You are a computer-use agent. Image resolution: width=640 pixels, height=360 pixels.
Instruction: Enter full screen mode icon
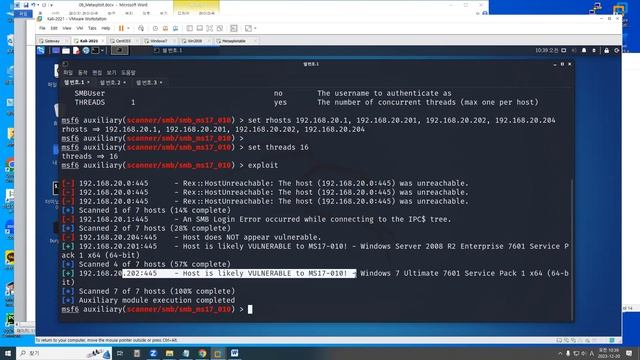click(209, 28)
